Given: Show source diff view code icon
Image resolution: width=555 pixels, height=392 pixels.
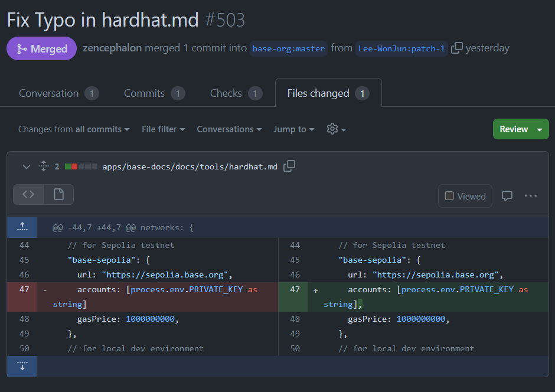Looking at the screenshot, I should [28, 194].
